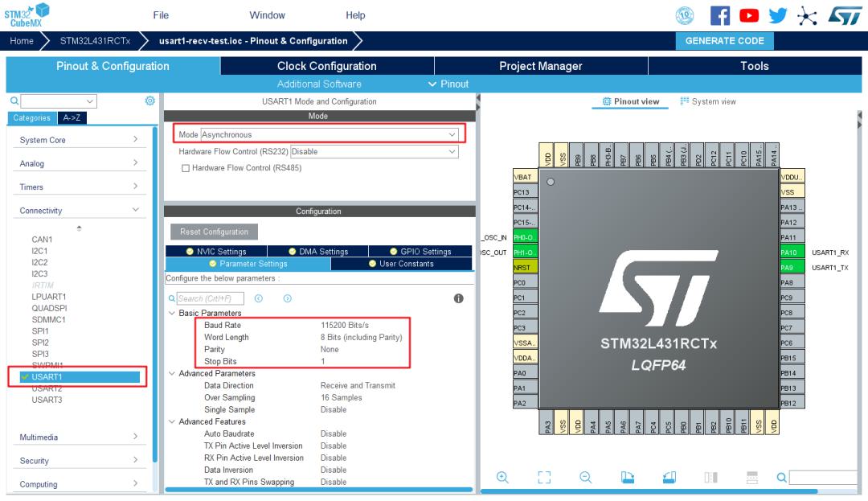Screen dimensions: 868x501
Task: Click the Reset Configuration button
Action: tap(214, 232)
